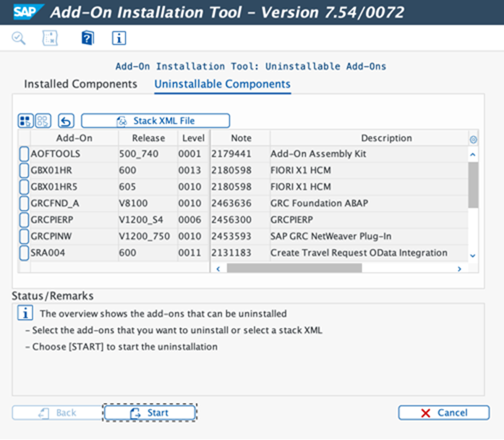Click the horizontal scrollbar thumb of table
Image resolution: width=504 pixels, height=440 pixels.
click(x=294, y=268)
